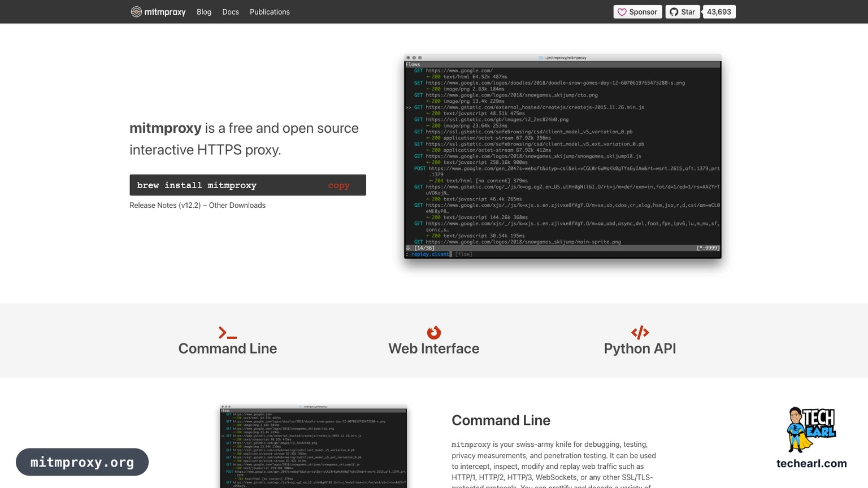Click the GitHub Star button
The image size is (868, 488).
click(683, 12)
